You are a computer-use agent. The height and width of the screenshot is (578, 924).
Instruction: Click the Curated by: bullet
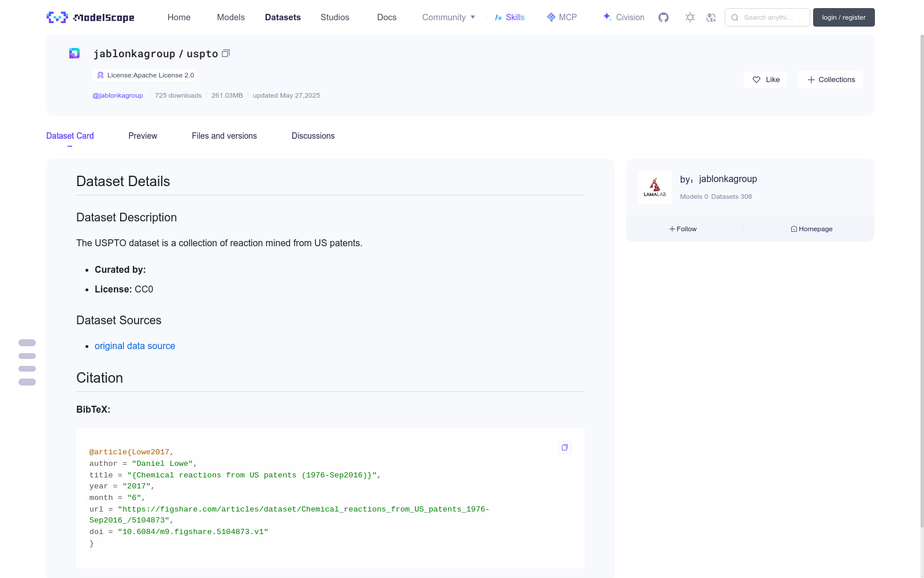[120, 269]
